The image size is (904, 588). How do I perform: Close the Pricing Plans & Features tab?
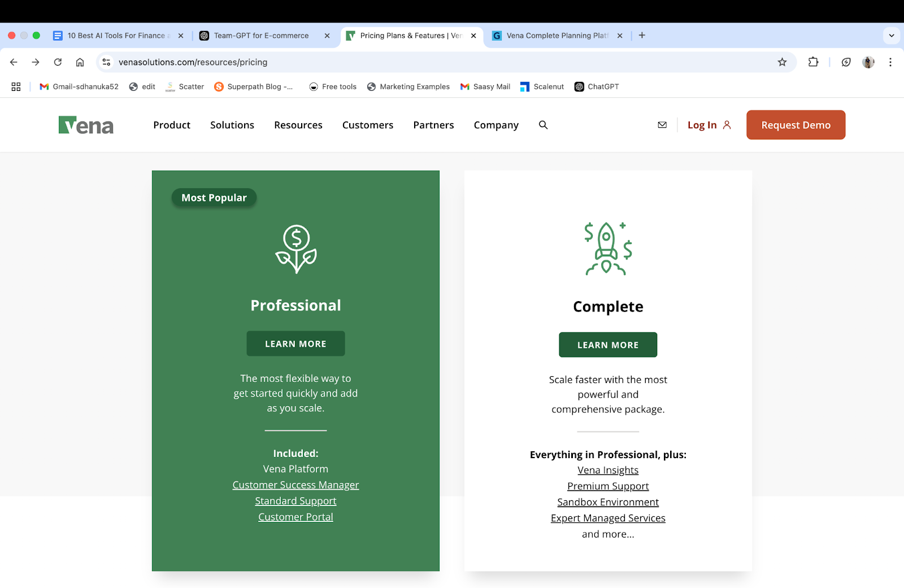[x=473, y=36]
